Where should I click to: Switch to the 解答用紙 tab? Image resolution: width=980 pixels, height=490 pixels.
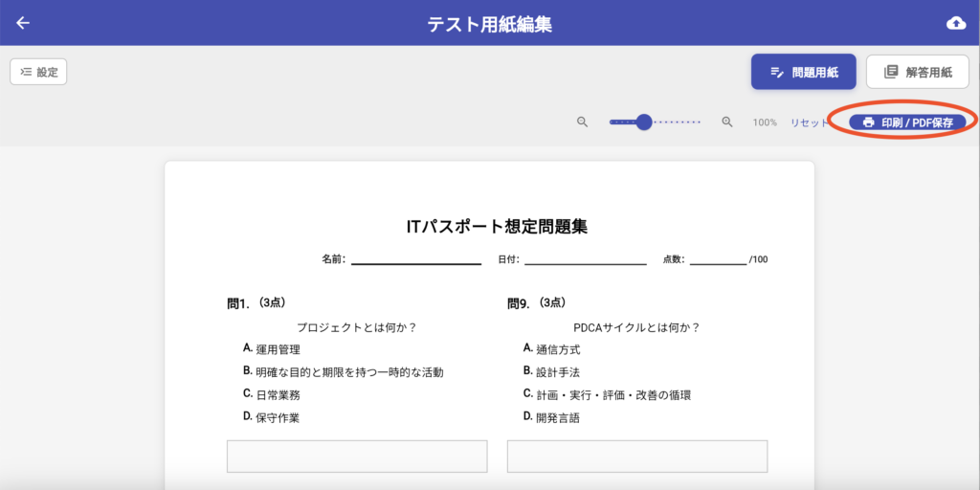pos(917,72)
